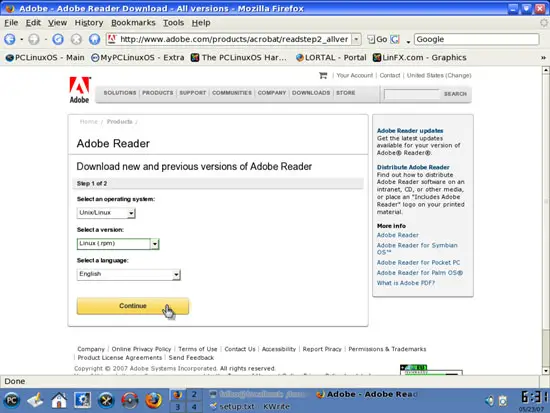Change region via United States (Change)
The width and height of the screenshot is (550, 413).
point(439,75)
